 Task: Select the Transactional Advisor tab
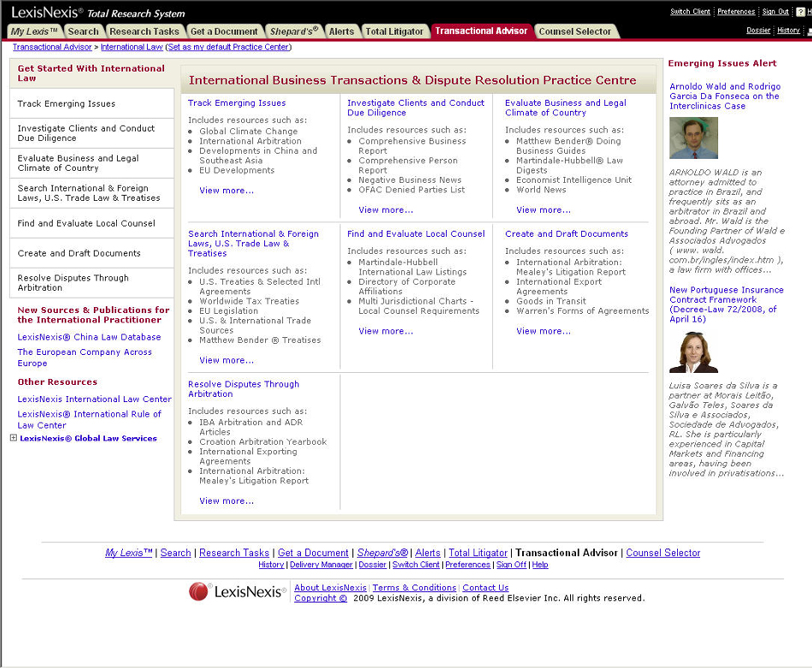coord(481,31)
